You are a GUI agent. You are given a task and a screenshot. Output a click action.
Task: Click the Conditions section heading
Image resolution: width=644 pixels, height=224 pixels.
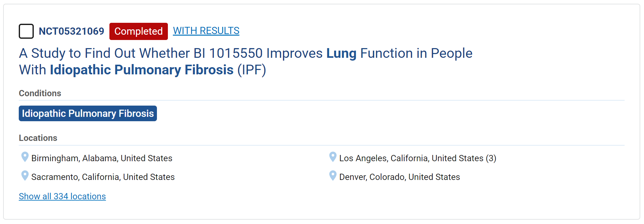[40, 93]
